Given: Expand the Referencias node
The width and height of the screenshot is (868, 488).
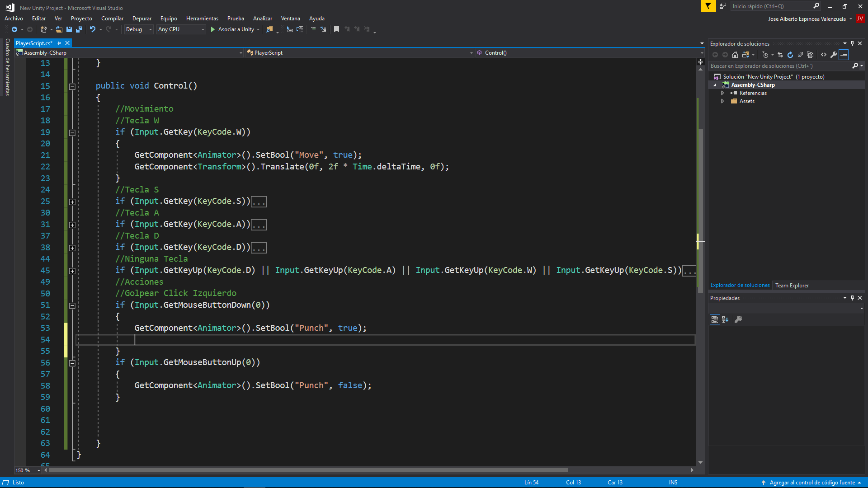Looking at the screenshot, I should [722, 93].
